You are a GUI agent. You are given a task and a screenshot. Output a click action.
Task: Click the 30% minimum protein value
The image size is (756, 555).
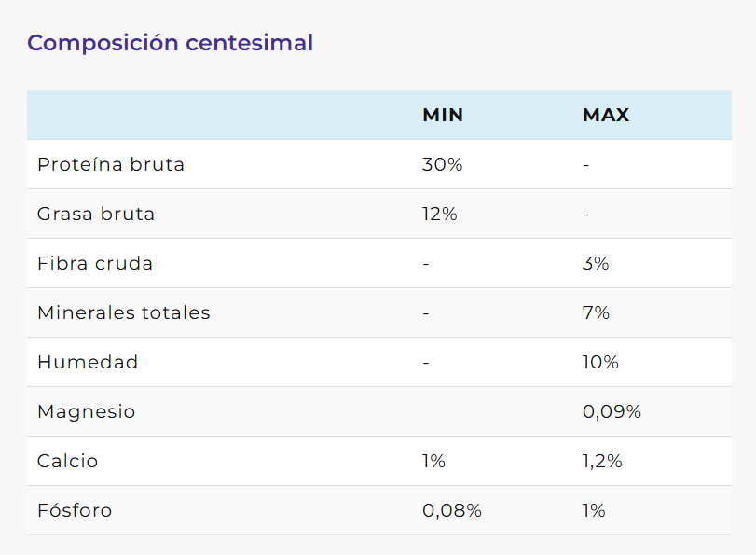coord(443,165)
